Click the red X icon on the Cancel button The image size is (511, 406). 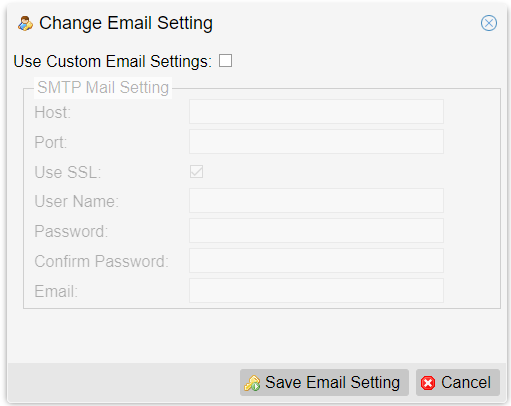click(x=428, y=383)
